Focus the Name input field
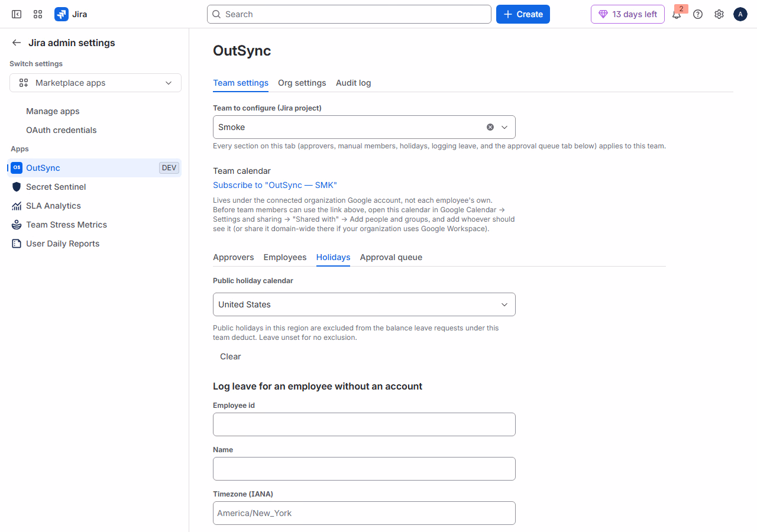The image size is (757, 532). pyautogui.click(x=364, y=469)
